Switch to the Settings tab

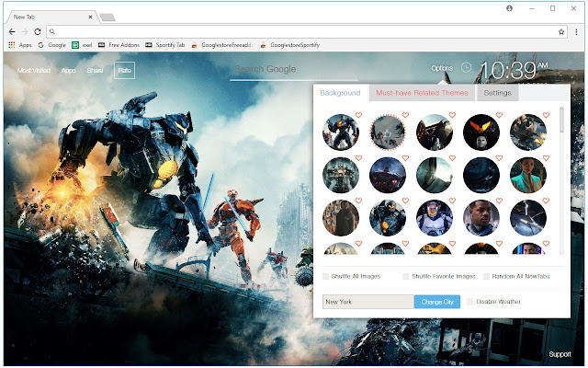coord(497,93)
